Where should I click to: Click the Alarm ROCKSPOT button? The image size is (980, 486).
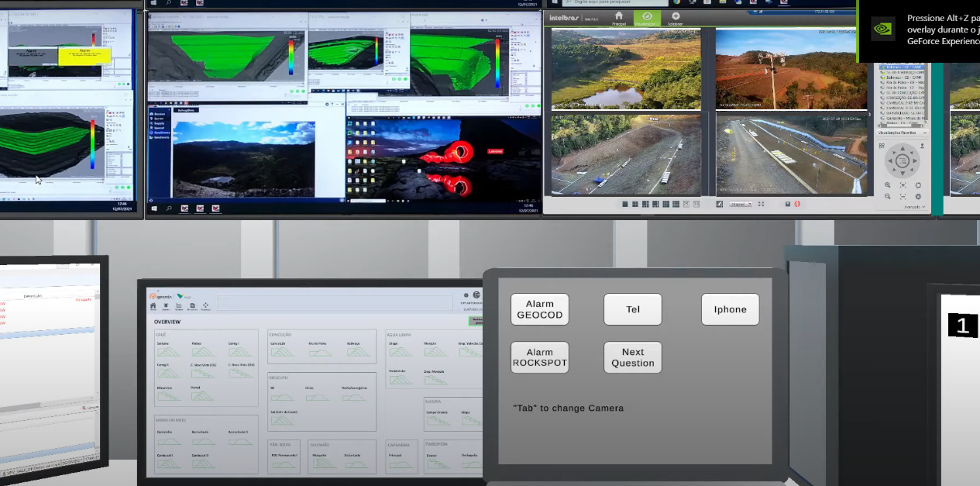pyautogui.click(x=540, y=357)
